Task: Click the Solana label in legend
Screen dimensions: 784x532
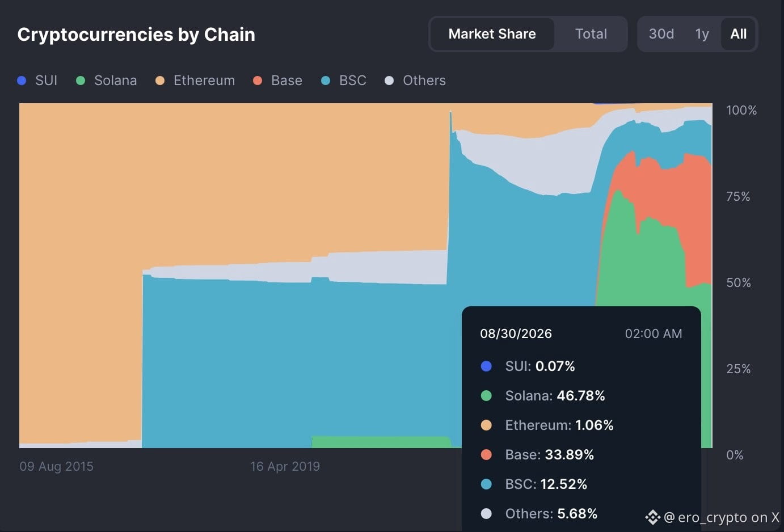Action: tap(116, 81)
